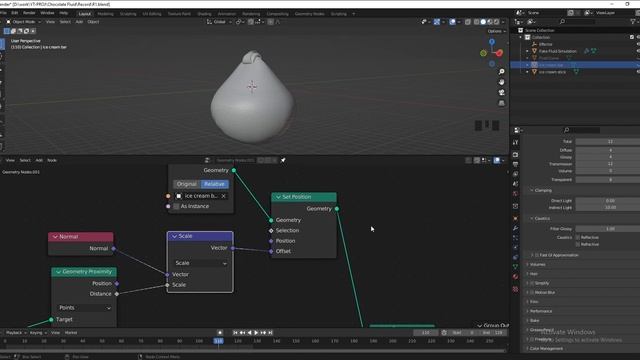Click the red X axis gizmo ball
Image resolution: width=640 pixels, height=360 pixels.
click(x=500, y=53)
